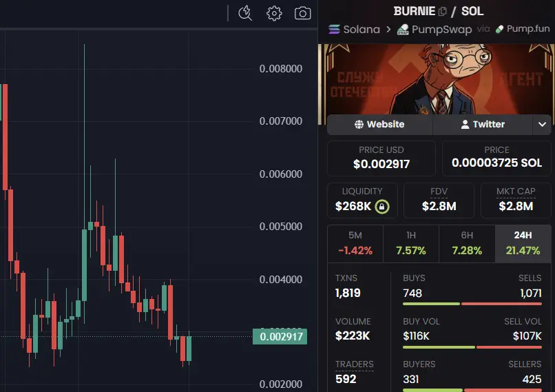This screenshot has height=392, width=555.
Task: Click the buy vol versus sell vol bar
Action: click(472, 347)
